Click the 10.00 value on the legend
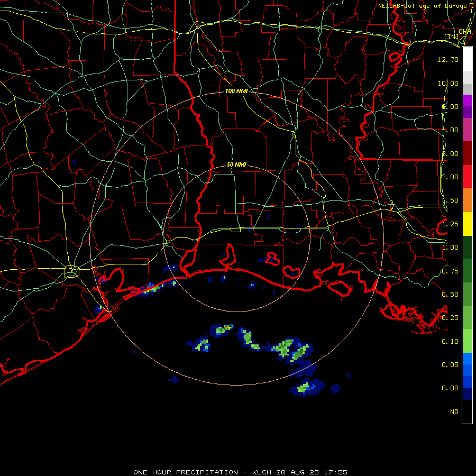 coord(448,83)
